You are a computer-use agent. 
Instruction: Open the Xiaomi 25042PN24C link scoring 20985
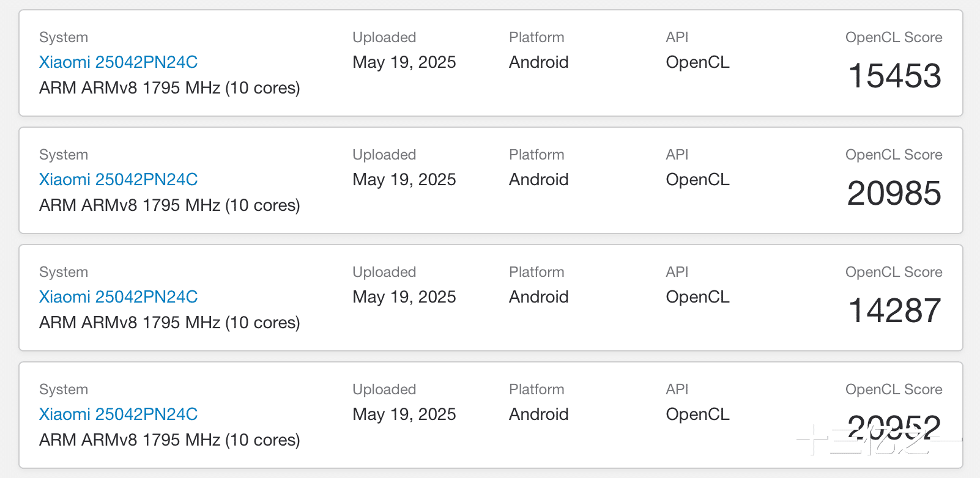pyautogui.click(x=118, y=180)
